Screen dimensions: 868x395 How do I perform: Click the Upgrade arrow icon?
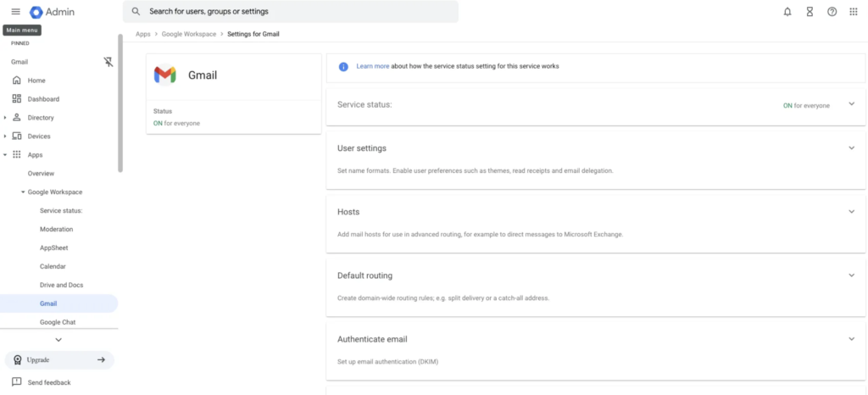[102, 359]
